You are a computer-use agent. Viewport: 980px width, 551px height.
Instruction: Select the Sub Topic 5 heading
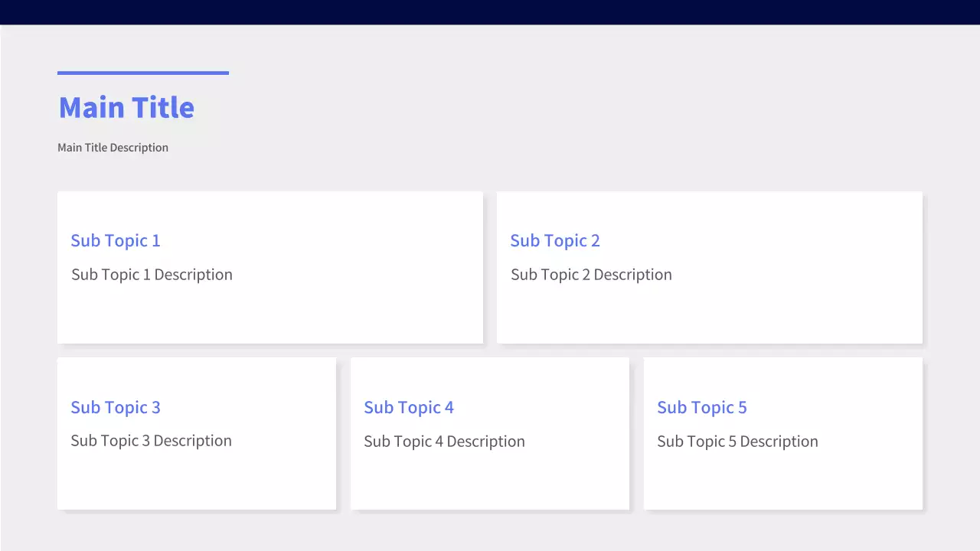point(702,407)
